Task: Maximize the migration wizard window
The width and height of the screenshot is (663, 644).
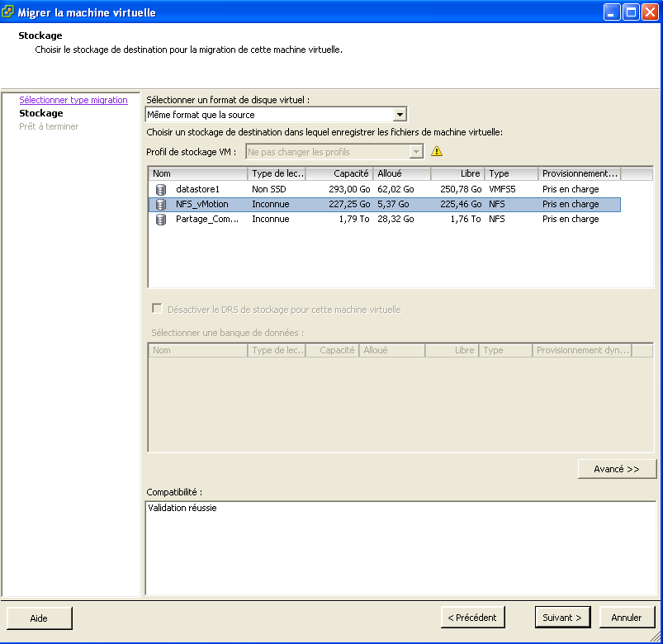Action: click(x=631, y=12)
